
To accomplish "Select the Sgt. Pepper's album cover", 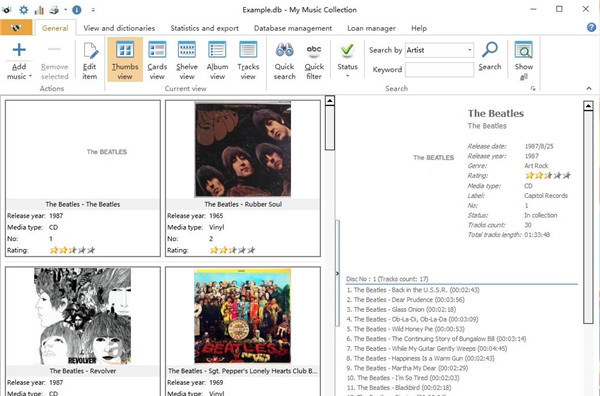I will tap(243, 316).
